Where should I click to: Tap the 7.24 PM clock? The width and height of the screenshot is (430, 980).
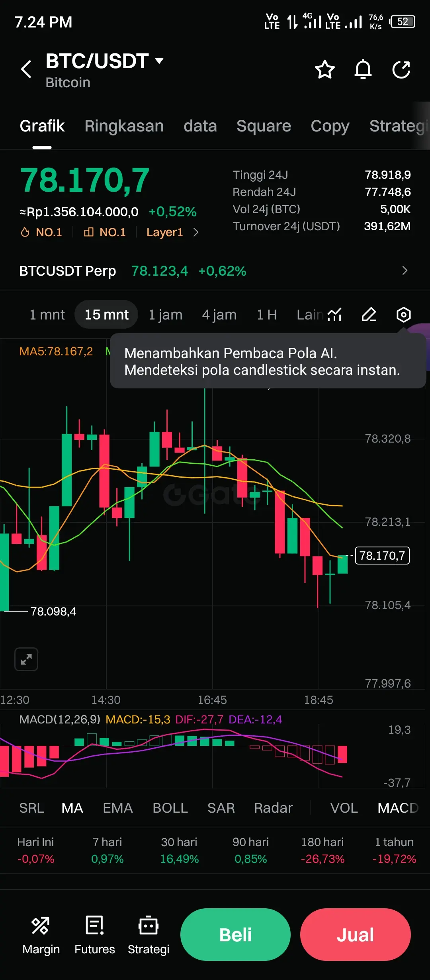click(43, 22)
